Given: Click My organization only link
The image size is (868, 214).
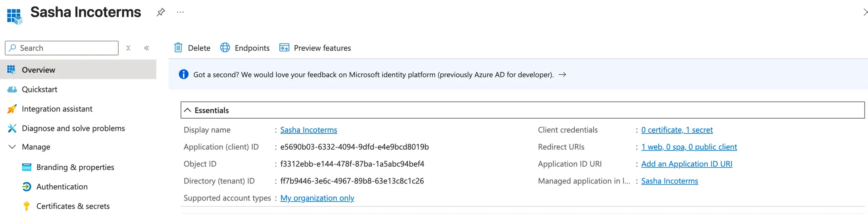Looking at the screenshot, I should tap(317, 198).
